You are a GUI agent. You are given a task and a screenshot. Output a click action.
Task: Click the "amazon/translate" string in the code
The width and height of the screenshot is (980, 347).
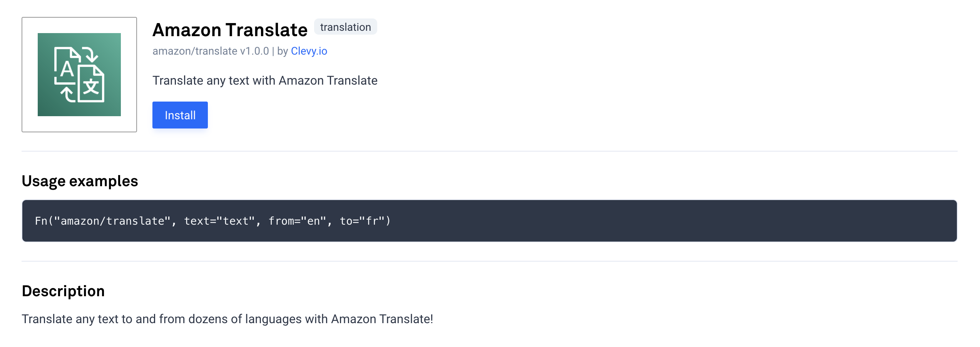[112, 221]
